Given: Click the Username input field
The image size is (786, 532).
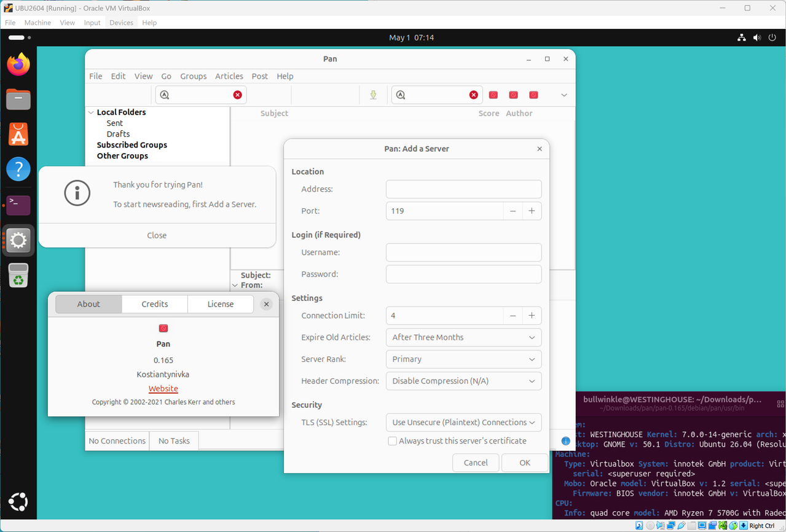Looking at the screenshot, I should [463, 252].
